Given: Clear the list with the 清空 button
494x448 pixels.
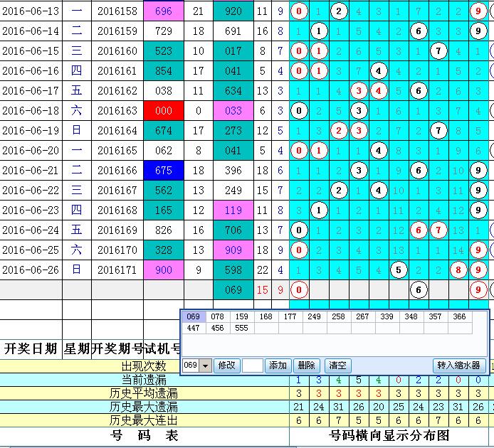Looking at the screenshot, I should coord(337,366).
